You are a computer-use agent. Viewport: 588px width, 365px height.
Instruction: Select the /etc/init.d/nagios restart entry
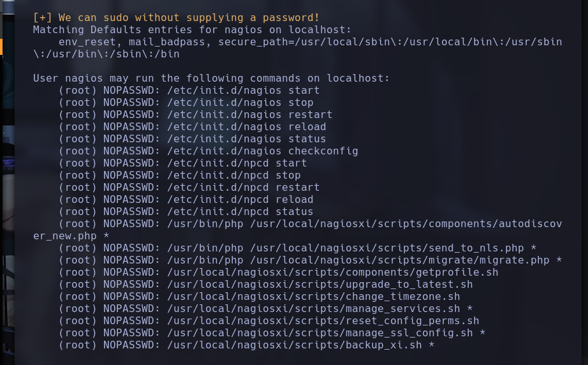pyautogui.click(x=195, y=115)
